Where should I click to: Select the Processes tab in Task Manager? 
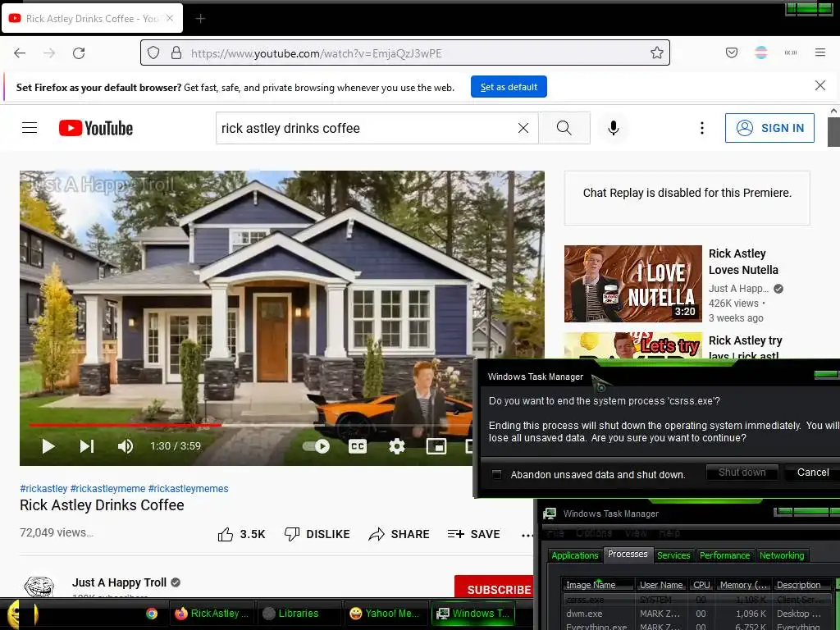click(628, 554)
